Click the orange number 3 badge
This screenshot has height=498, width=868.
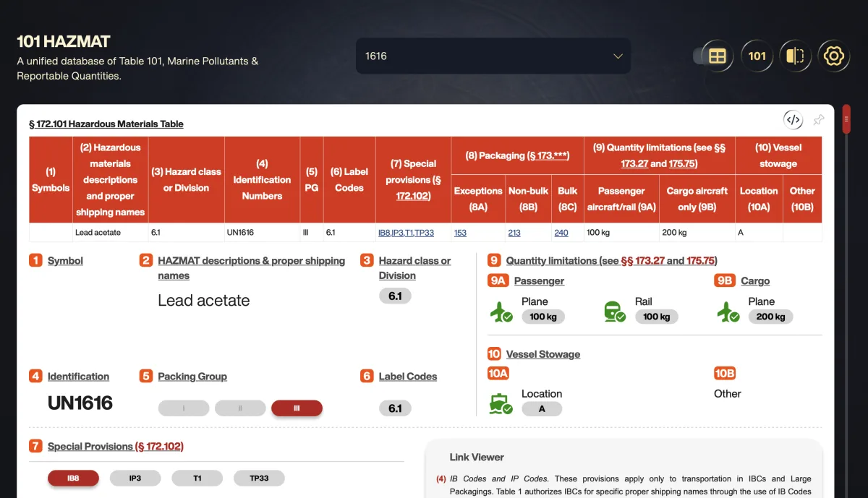point(367,260)
